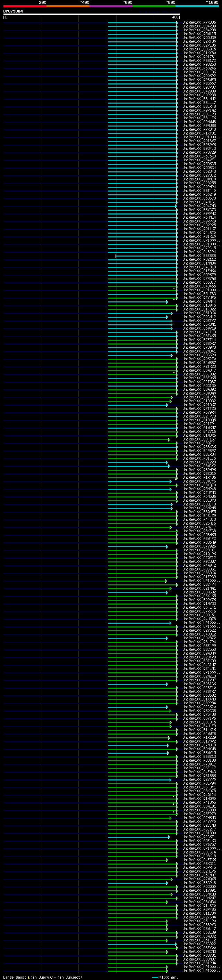Click the orange ~40% legend segment
Screen dimensions: 222x980
pyautogui.click(x=68, y=6)
